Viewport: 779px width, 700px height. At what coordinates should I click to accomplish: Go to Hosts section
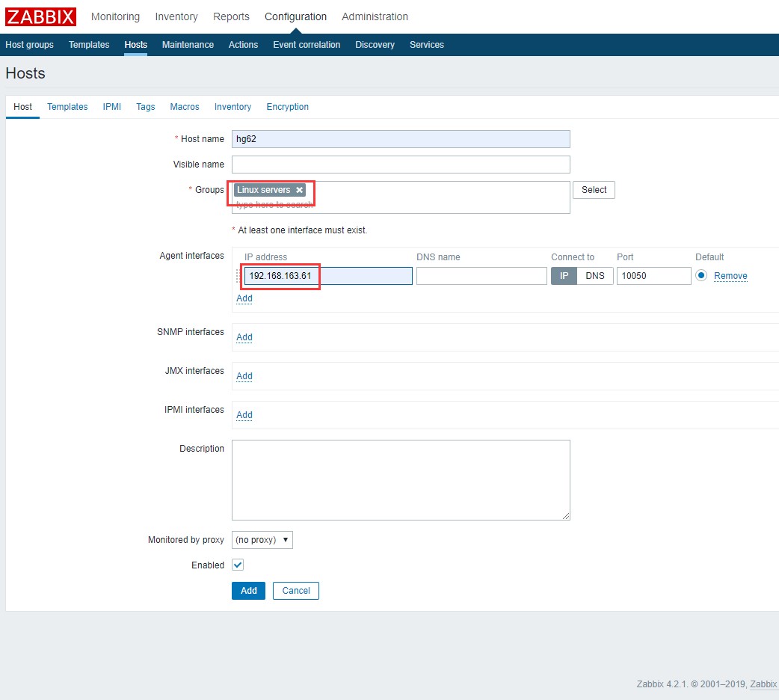(135, 45)
